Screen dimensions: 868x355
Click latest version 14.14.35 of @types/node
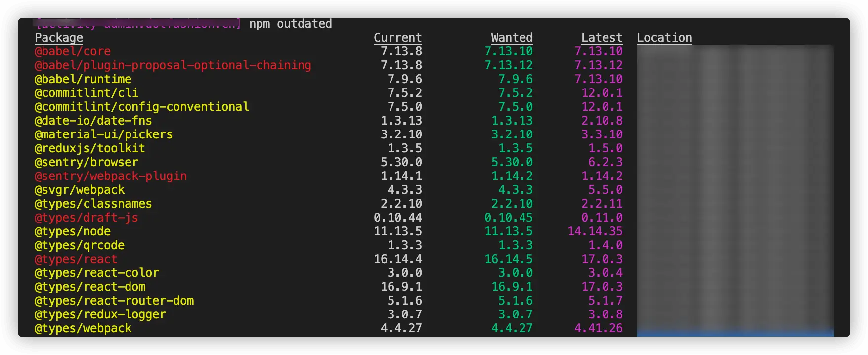tap(595, 231)
